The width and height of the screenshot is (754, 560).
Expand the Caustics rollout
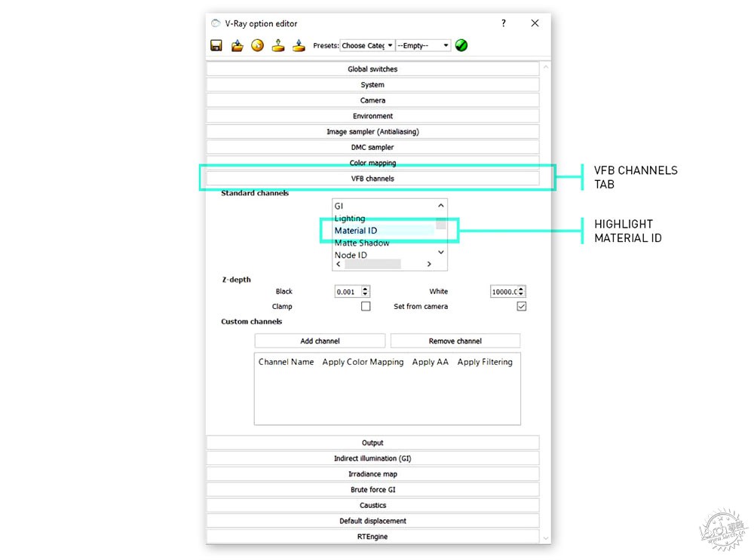coord(372,505)
